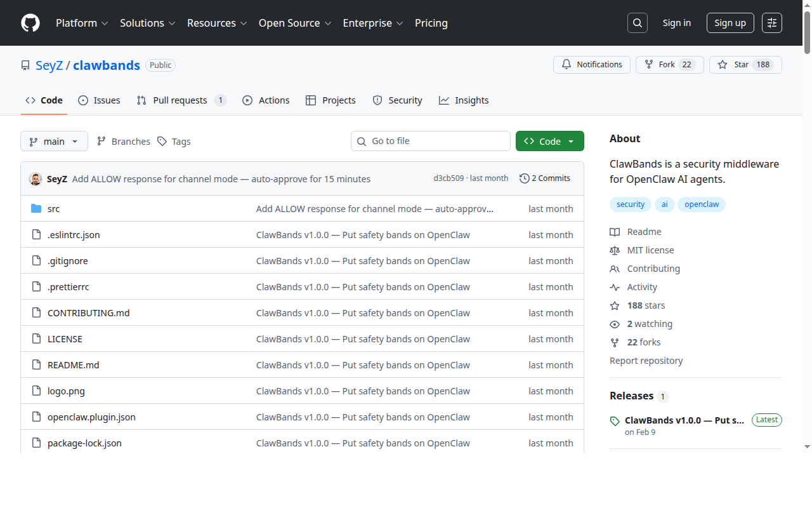Screen dimensions: 812x508
Task: Click the star icon in Star button
Action: tap(723, 65)
